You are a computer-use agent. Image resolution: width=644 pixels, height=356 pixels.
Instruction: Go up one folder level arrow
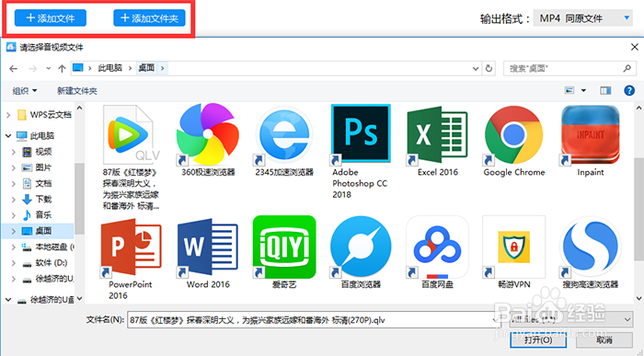(62, 69)
